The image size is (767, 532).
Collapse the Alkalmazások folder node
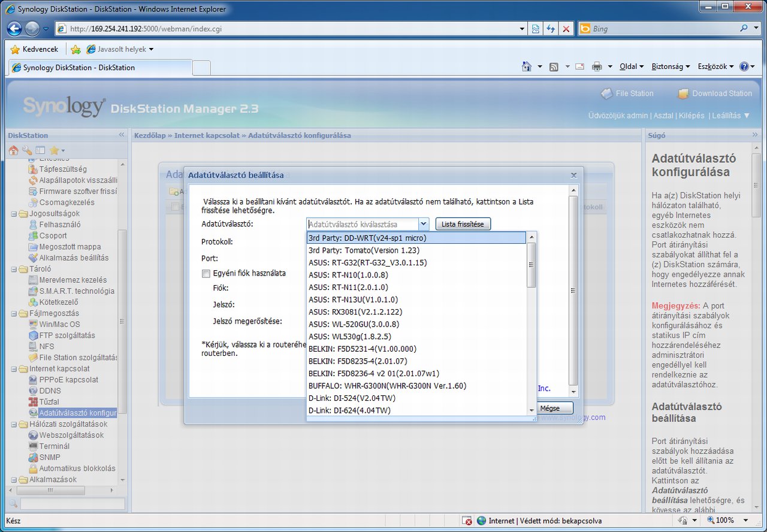click(14, 479)
